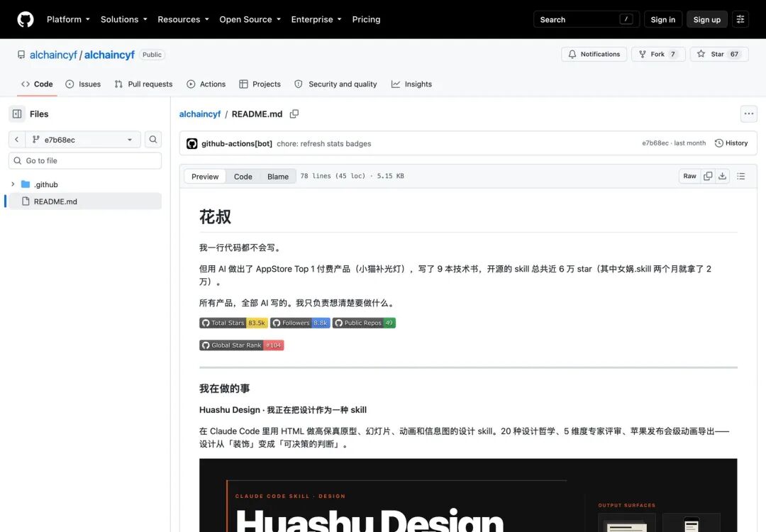766x532 pixels.
Task: Click the Public visibility label
Action: pos(152,55)
